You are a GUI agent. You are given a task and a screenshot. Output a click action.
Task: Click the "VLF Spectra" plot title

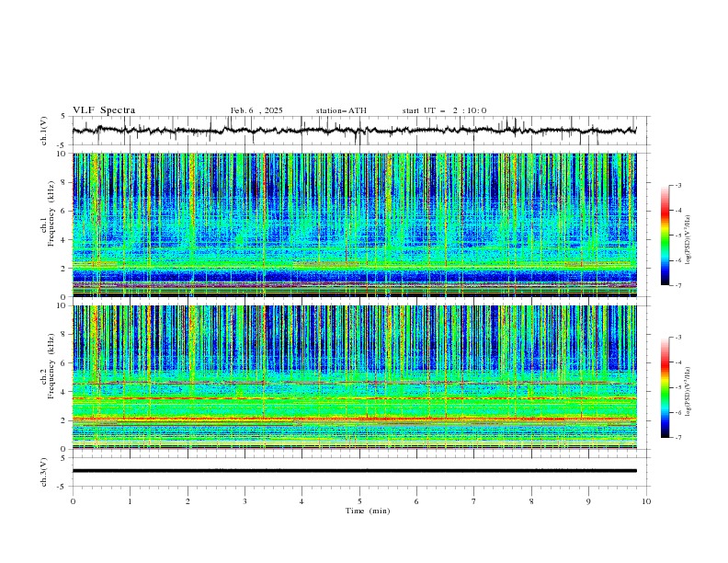coord(104,110)
